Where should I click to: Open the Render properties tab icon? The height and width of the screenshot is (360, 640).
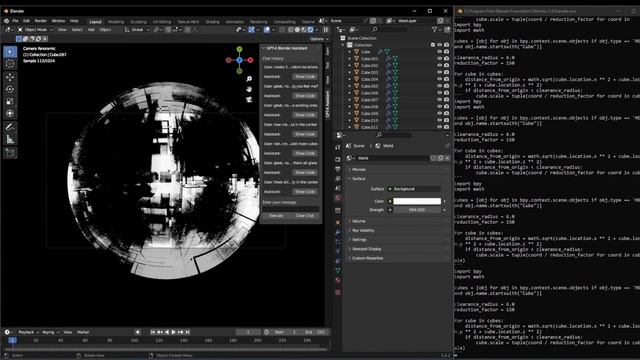point(338,159)
